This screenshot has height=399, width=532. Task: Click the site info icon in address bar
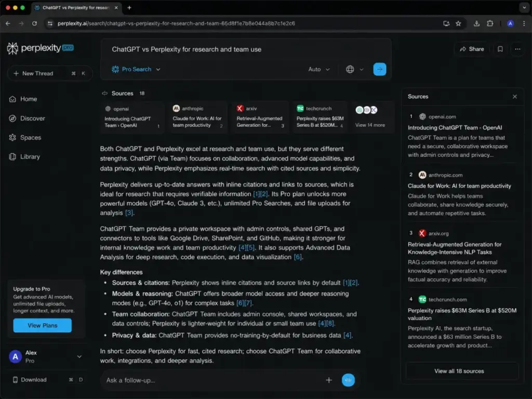pyautogui.click(x=50, y=23)
